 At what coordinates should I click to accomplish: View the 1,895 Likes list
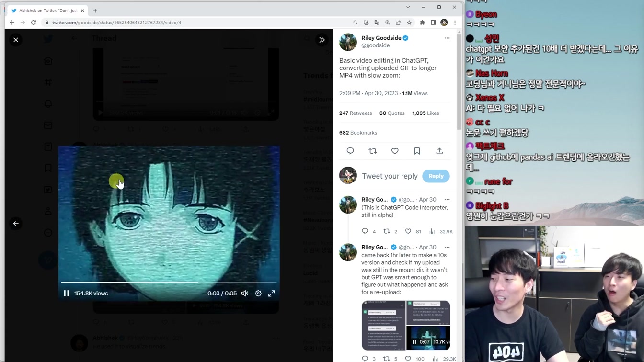(425, 113)
